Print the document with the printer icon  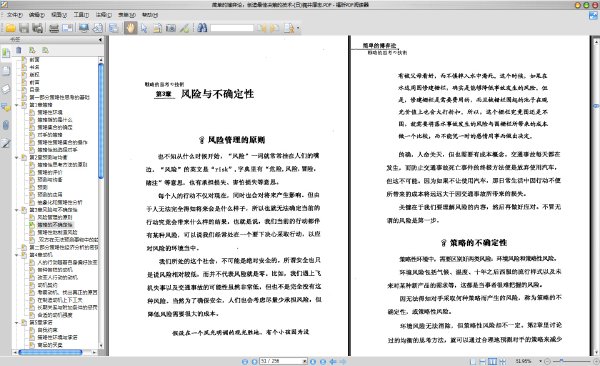click(x=54, y=28)
